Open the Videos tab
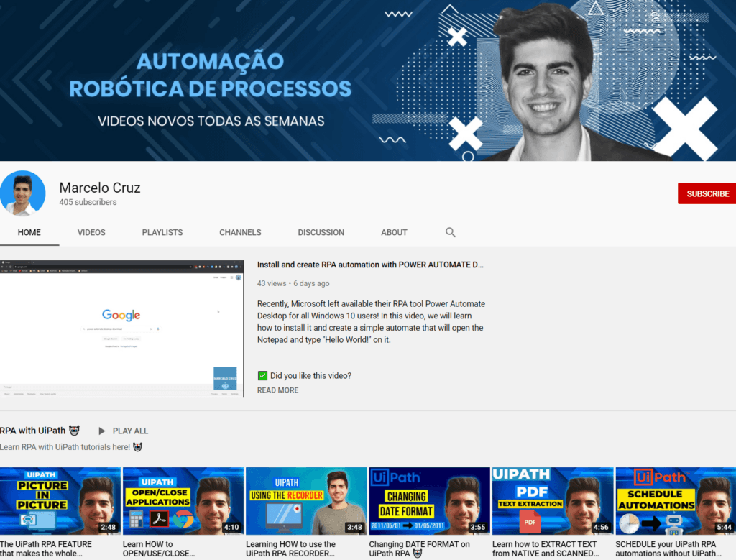The height and width of the screenshot is (560, 736). point(91,232)
